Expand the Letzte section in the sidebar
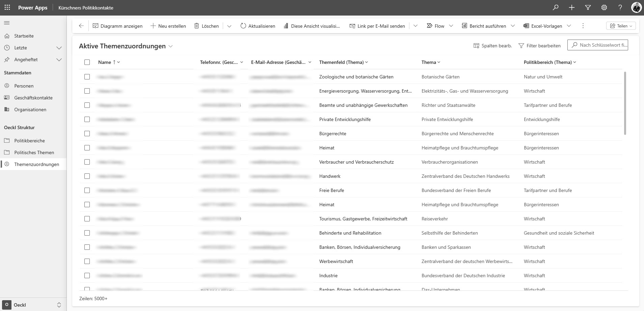Screen dimensions: 644x311 [59, 48]
